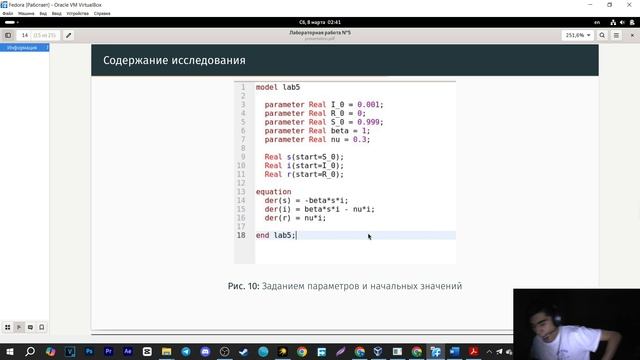Open the Машина menu in VirtualBox
The image size is (640, 360).
click(x=26, y=13)
